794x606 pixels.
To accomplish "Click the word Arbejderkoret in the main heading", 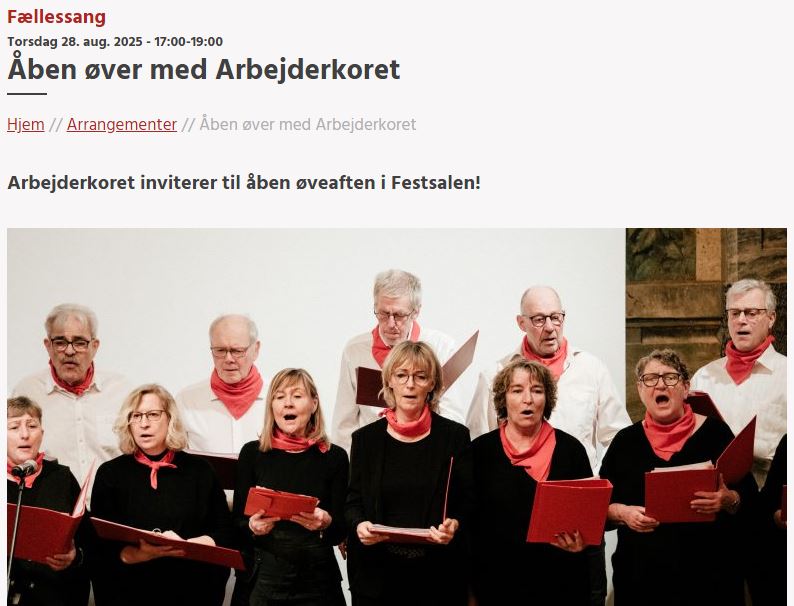I will coord(308,69).
